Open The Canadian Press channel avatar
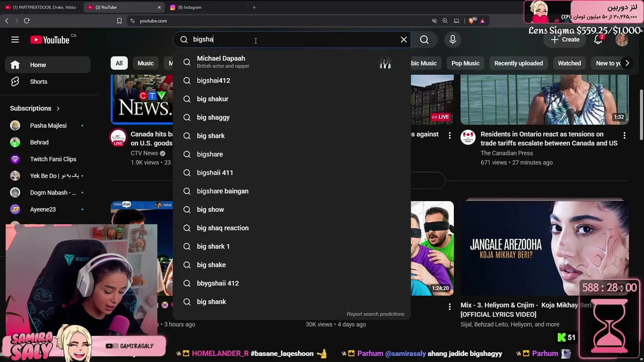 [468, 138]
